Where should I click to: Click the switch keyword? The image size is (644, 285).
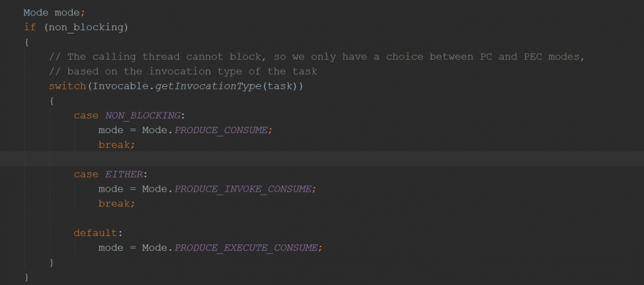point(67,86)
